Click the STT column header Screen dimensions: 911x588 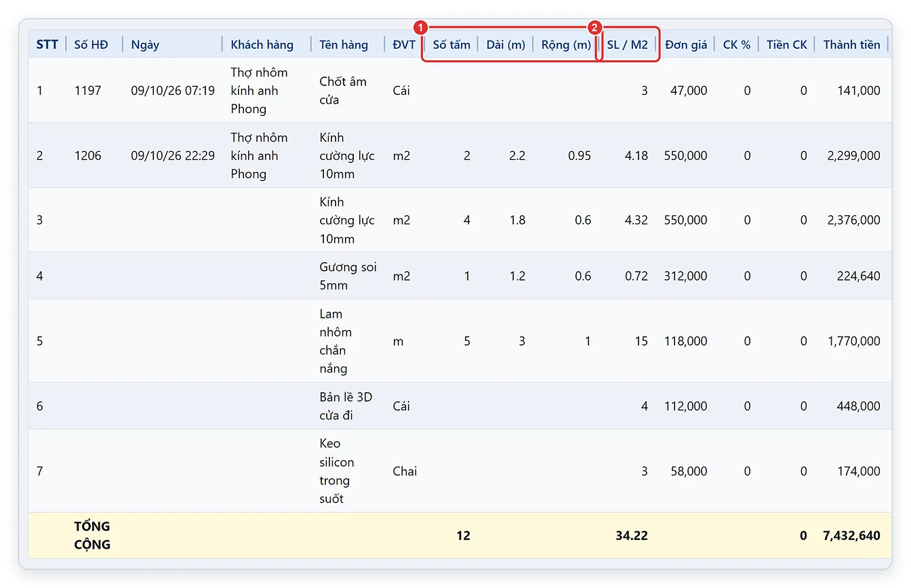pyautogui.click(x=47, y=45)
